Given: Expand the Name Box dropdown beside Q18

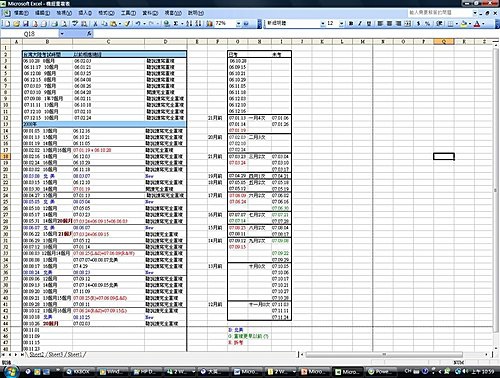Looking at the screenshot, I should click(62, 34).
